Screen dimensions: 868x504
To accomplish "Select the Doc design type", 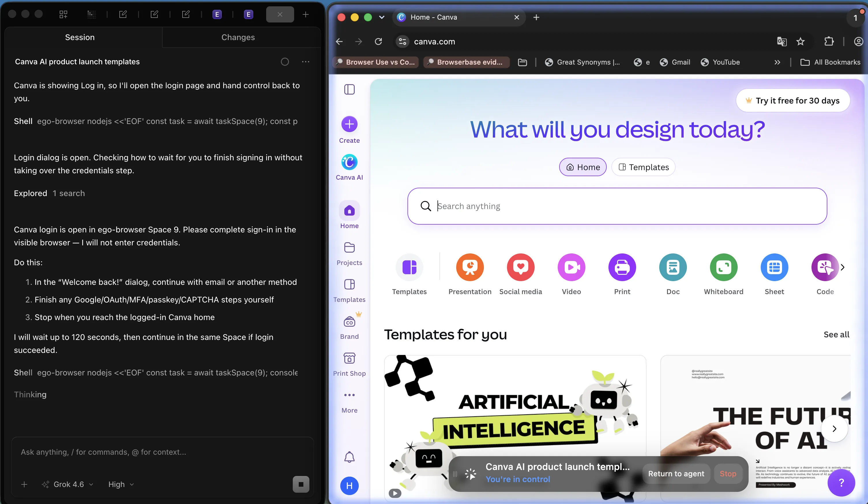I will 673,267.
